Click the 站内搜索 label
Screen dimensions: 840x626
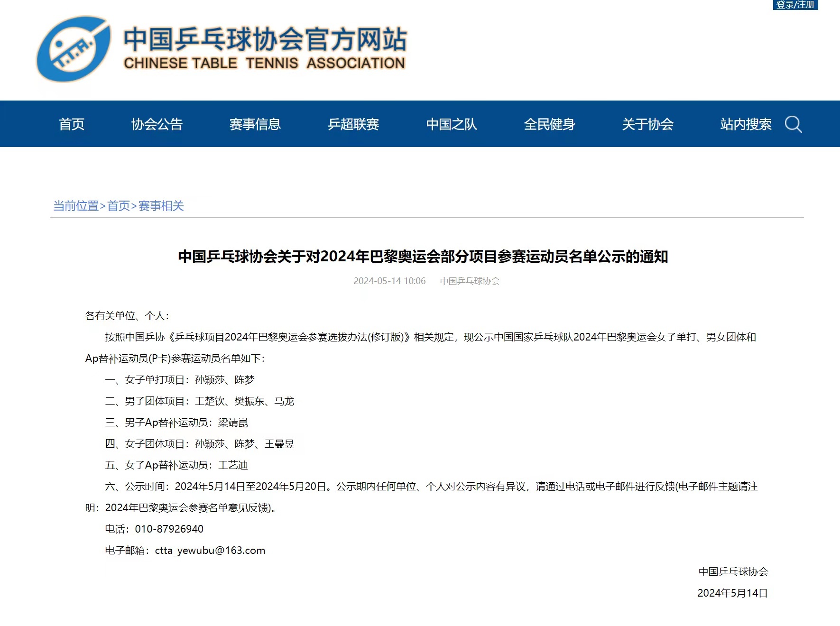[x=746, y=124]
